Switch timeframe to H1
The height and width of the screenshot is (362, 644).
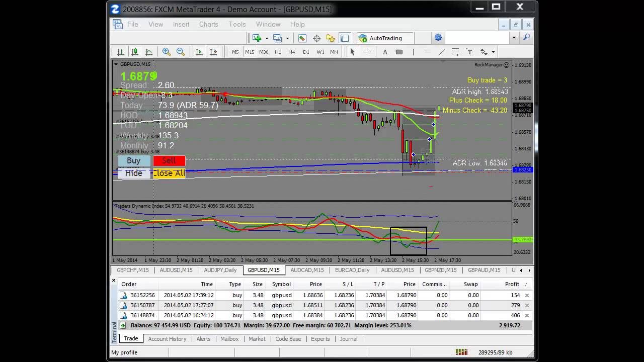click(x=278, y=52)
